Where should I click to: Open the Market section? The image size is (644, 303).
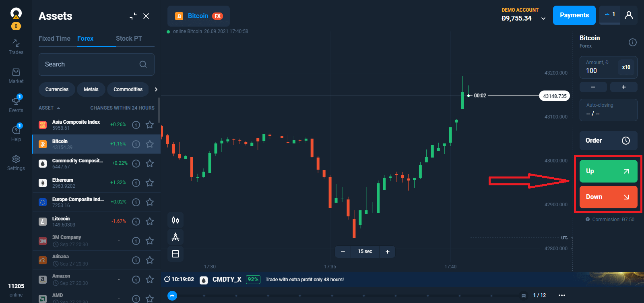click(x=16, y=75)
